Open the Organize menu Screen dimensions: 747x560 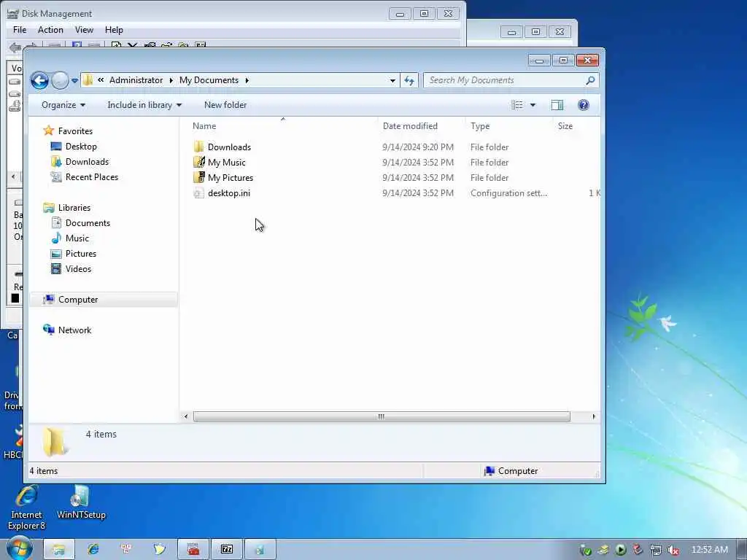63,105
